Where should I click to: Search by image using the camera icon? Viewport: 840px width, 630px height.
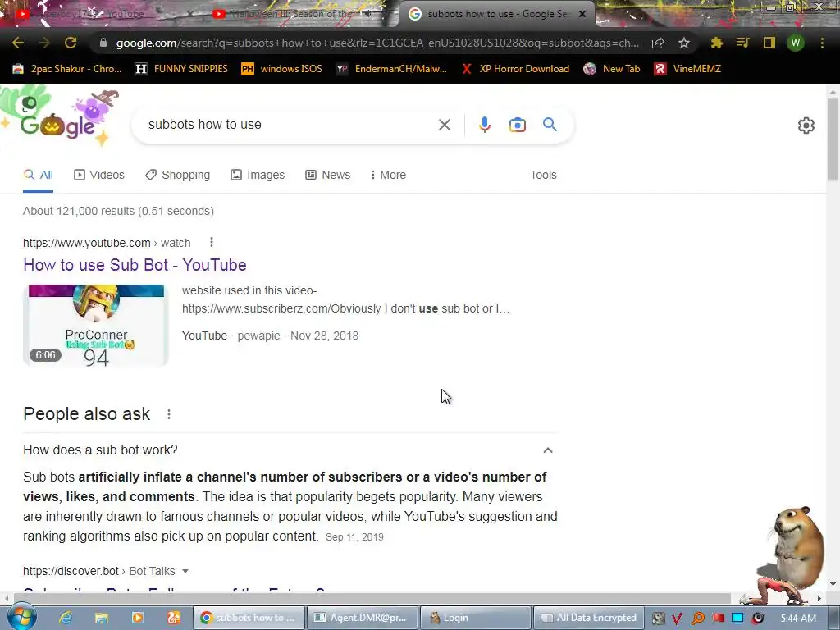[517, 125]
